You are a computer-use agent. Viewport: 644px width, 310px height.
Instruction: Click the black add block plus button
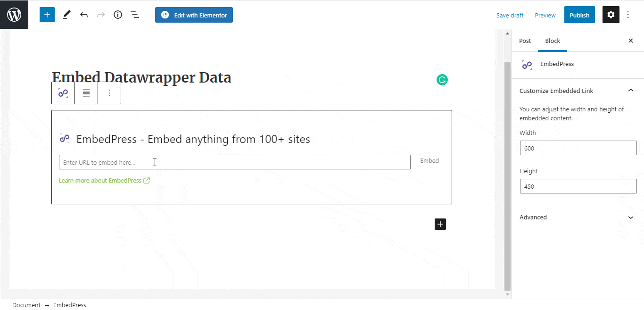pyautogui.click(x=440, y=224)
